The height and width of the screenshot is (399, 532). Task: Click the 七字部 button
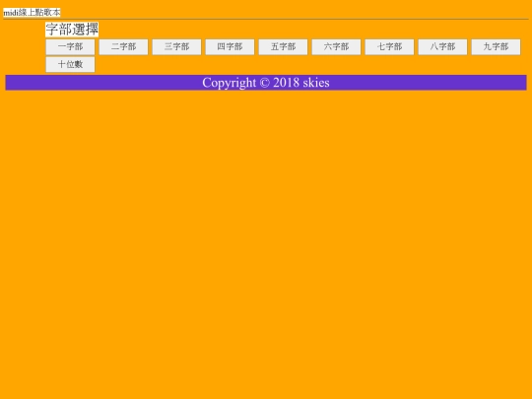click(389, 47)
